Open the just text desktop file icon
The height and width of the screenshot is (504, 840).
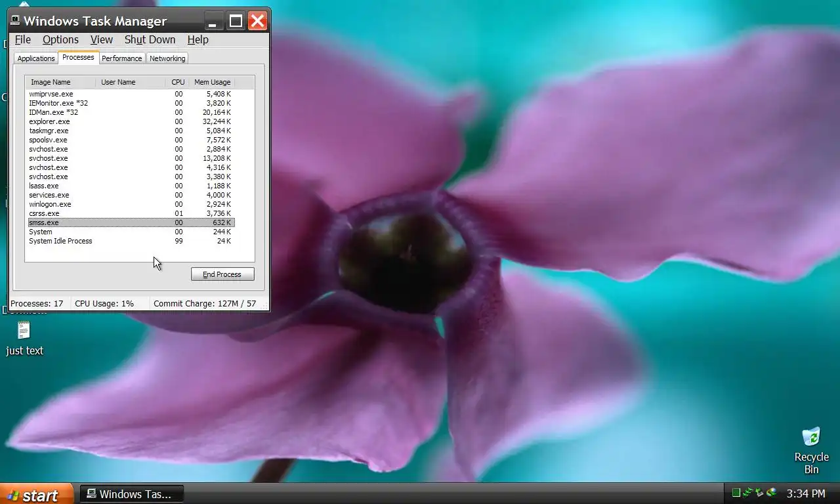24,330
